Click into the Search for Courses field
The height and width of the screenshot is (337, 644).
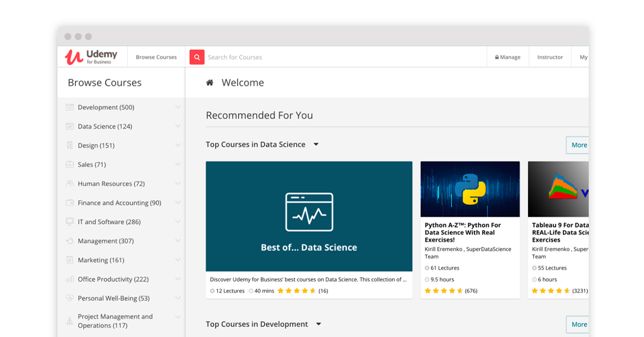tap(346, 57)
